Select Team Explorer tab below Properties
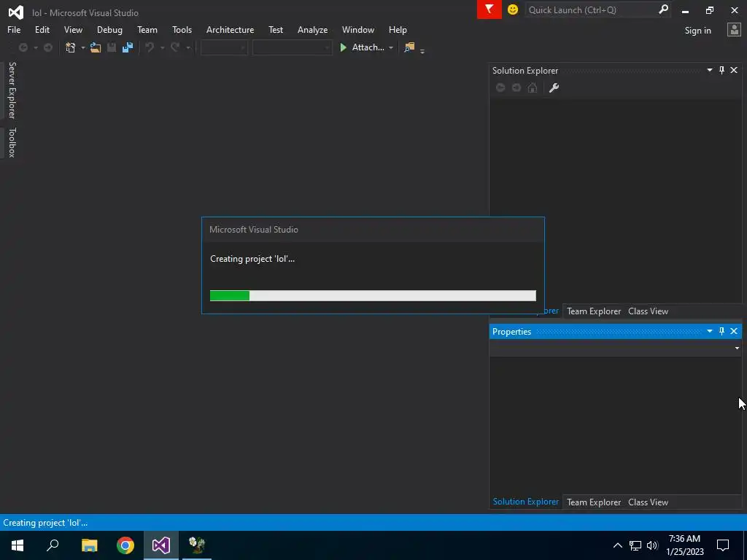 tap(594, 502)
